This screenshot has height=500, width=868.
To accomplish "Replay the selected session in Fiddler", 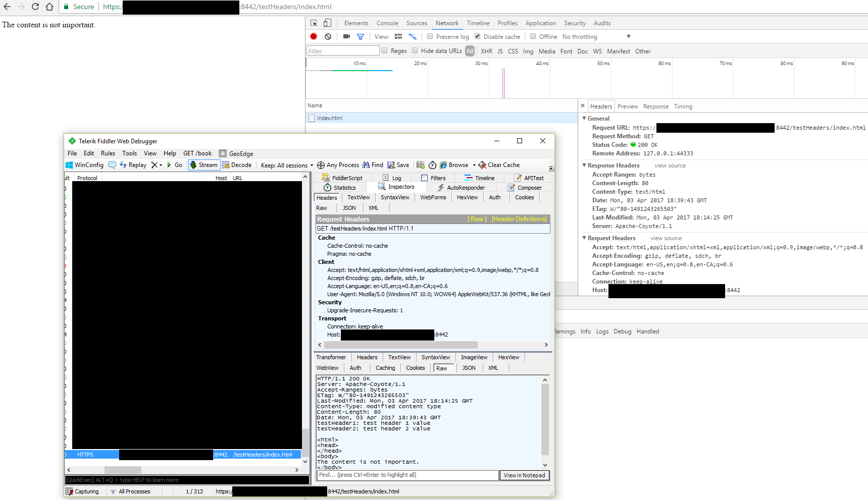I will pyautogui.click(x=133, y=165).
